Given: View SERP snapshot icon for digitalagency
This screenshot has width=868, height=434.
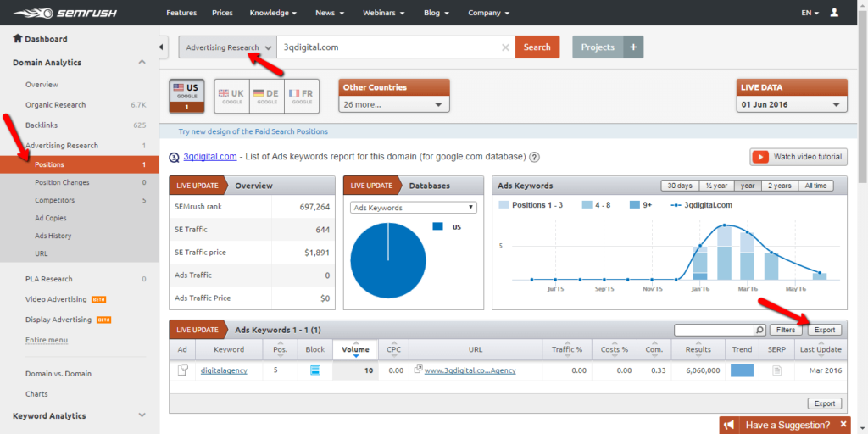Looking at the screenshot, I should [776, 370].
